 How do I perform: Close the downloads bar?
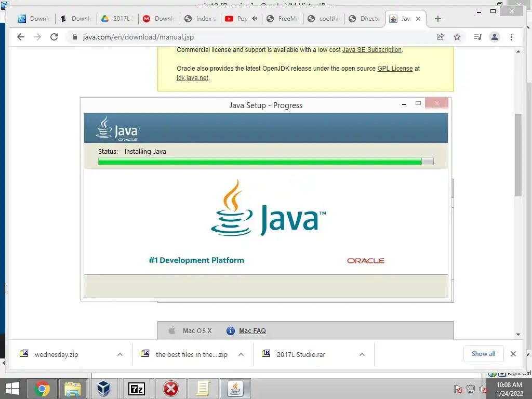click(513, 354)
